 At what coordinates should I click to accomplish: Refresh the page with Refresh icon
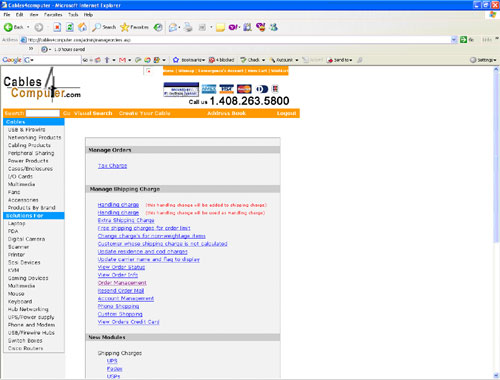70,27
